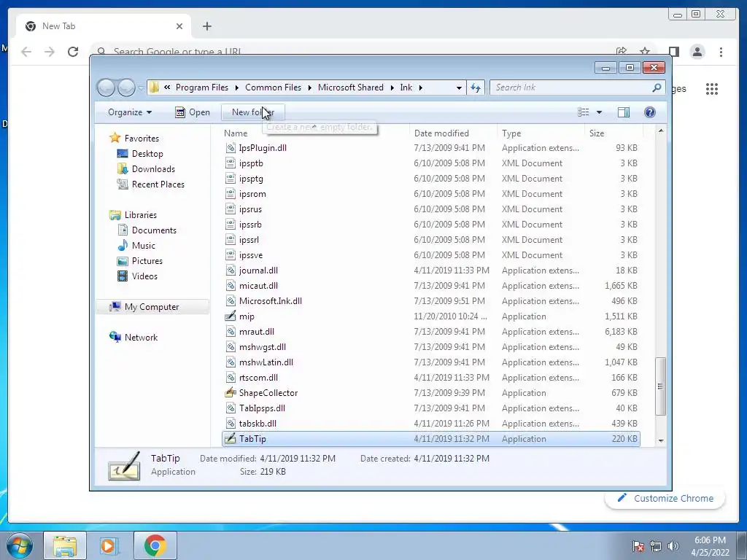Viewport: 747px width, 560px height.
Task: Click the IpsPlugin.dll file icon
Action: (231, 148)
